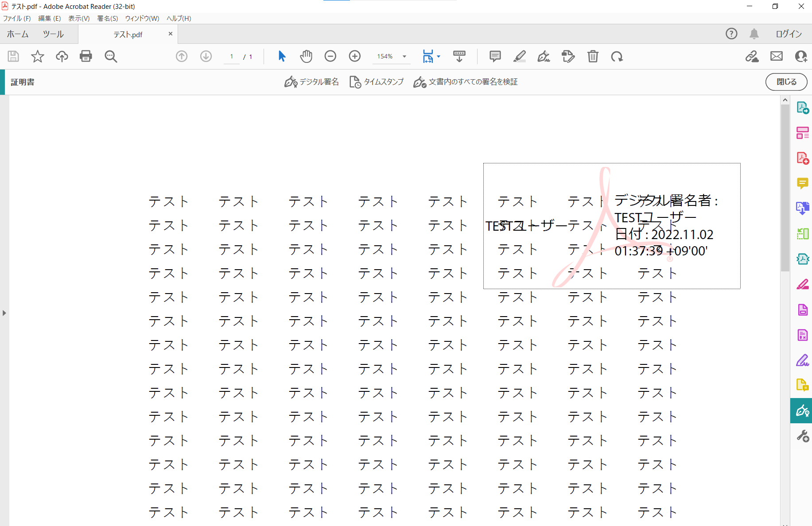Viewport: 812px width, 526px height.
Task: Open the page fit options dropdown arrow
Action: tap(438, 56)
